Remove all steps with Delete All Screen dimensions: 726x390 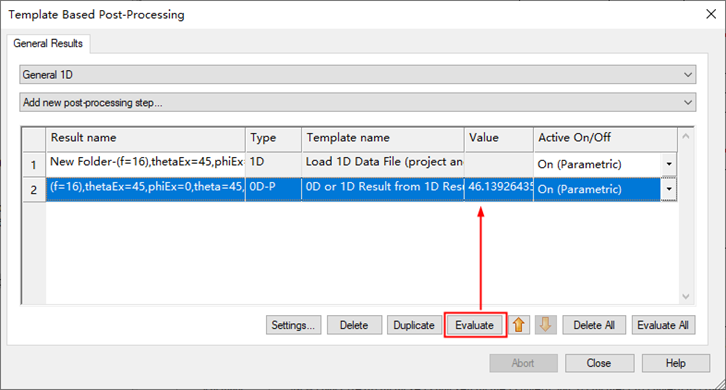tap(594, 325)
